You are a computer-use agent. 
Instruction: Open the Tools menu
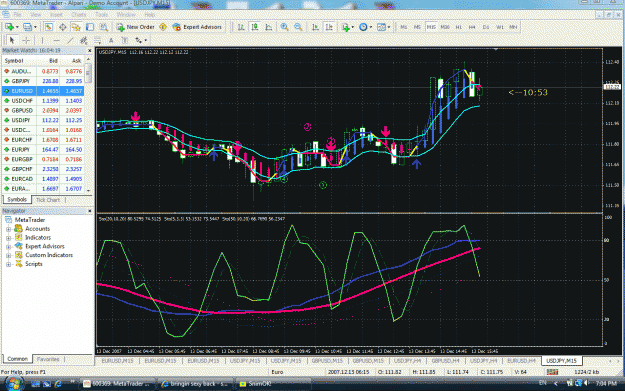[x=102, y=15]
